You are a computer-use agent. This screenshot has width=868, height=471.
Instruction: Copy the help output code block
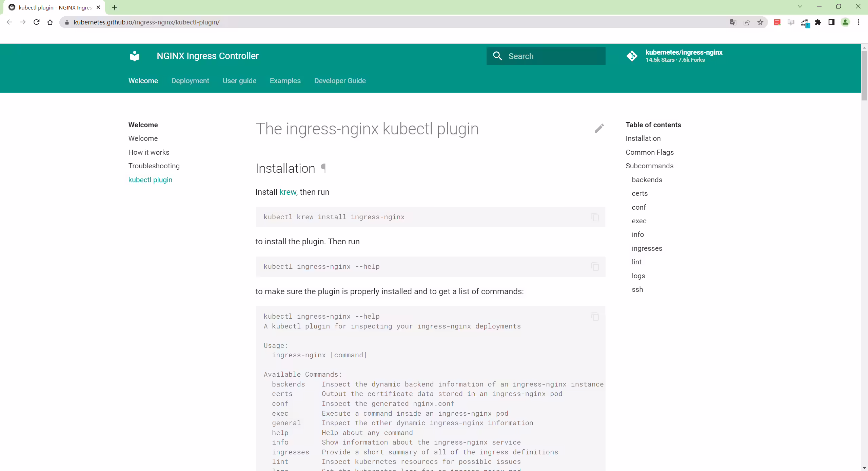(x=595, y=317)
